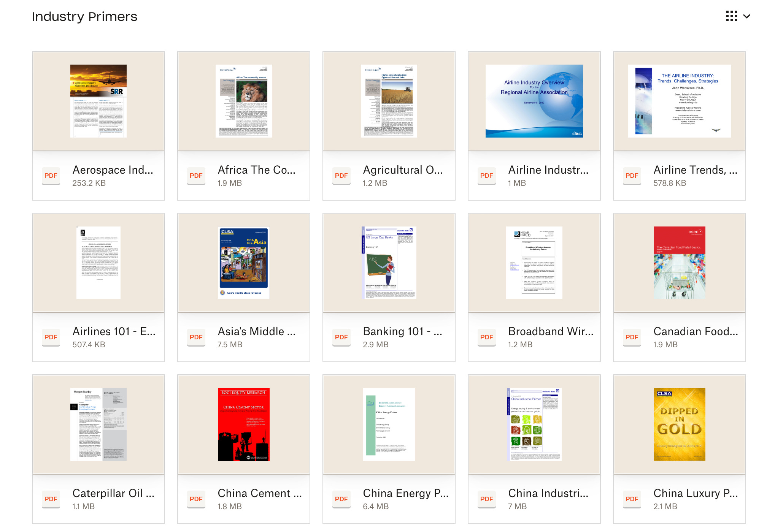Open the Canadian Food Retail file link
This screenshot has height=532, width=775.
(x=695, y=331)
